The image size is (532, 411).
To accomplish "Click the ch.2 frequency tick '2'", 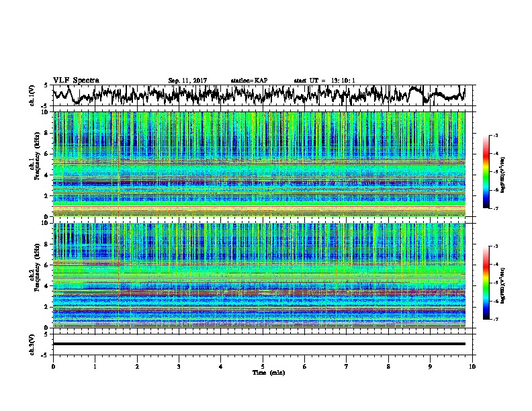I will (48, 307).
